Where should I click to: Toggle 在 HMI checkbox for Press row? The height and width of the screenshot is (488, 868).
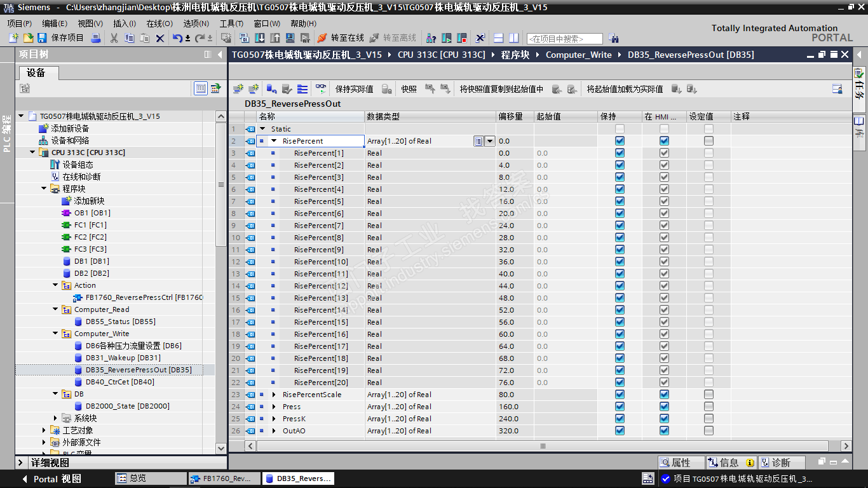tap(664, 407)
